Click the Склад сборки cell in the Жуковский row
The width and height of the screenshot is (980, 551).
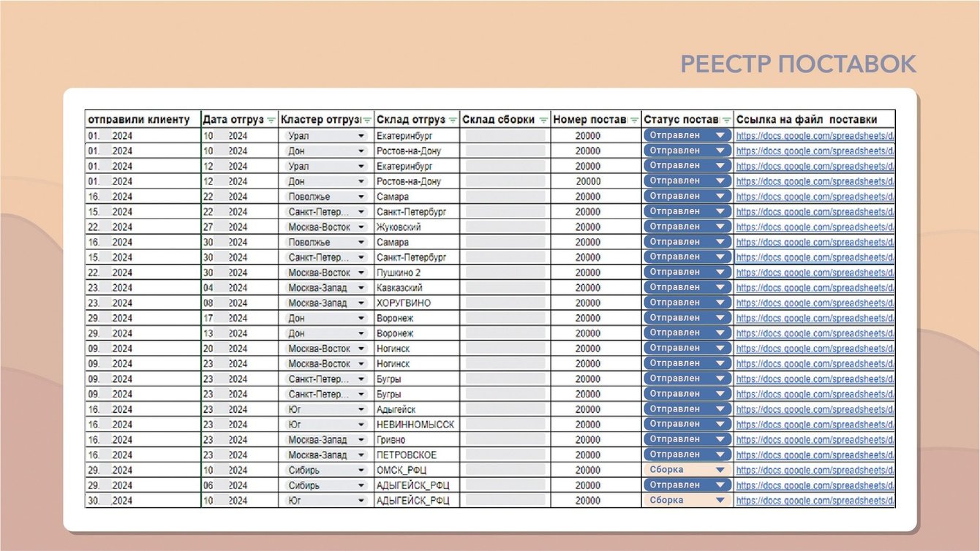click(505, 227)
